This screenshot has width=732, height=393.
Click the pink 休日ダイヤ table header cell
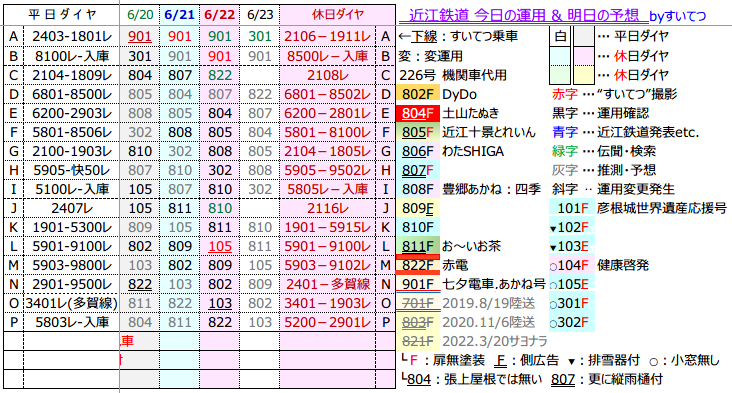tap(338, 15)
